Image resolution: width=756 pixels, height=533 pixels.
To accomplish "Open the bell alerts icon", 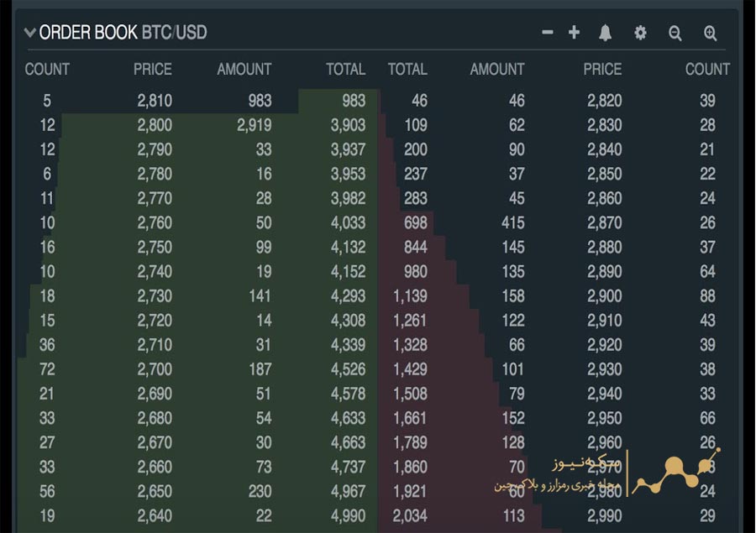I will coord(606,33).
